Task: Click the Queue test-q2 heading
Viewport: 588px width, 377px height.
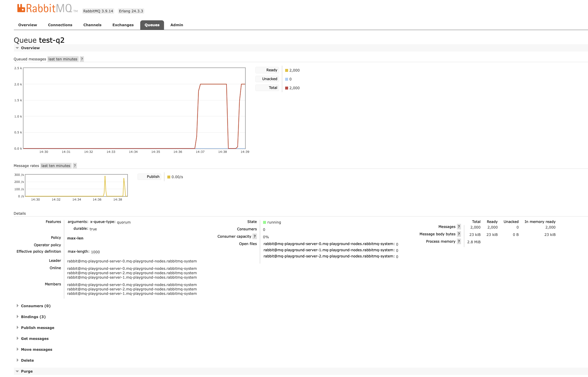Action: click(39, 40)
